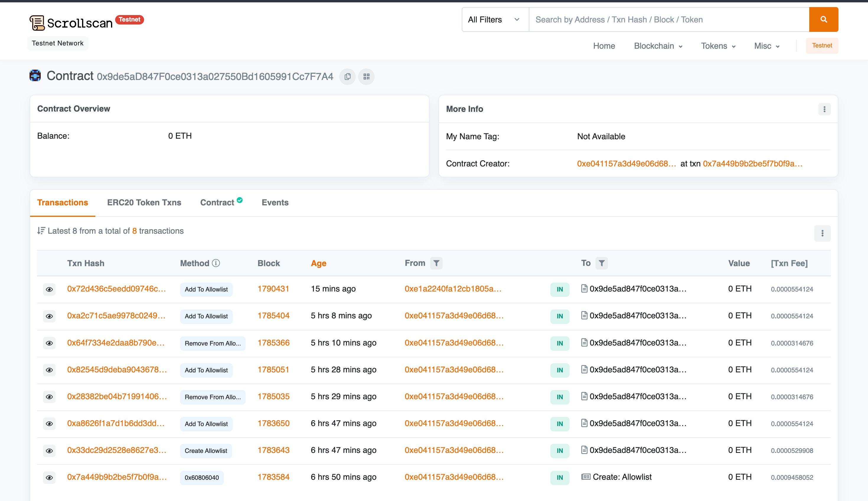This screenshot has height=501, width=868.
Task: Open block 1783650
Action: click(x=273, y=423)
